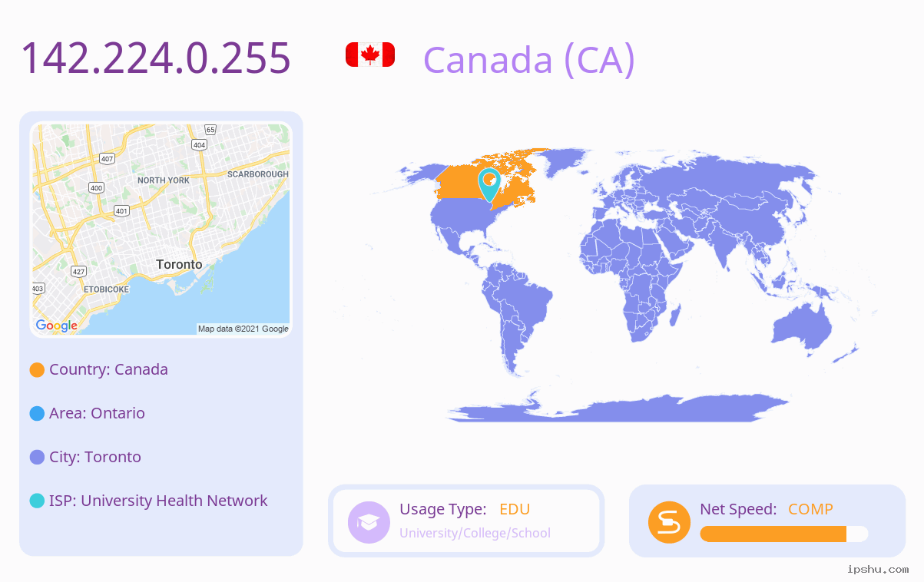Click the orange Country bullet dot

coord(37,370)
